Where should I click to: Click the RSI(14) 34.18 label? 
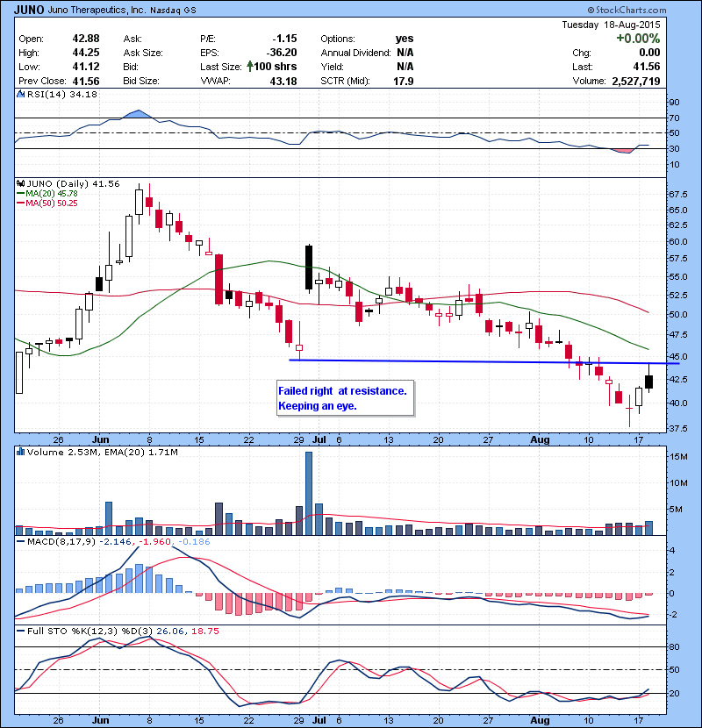[x=62, y=94]
